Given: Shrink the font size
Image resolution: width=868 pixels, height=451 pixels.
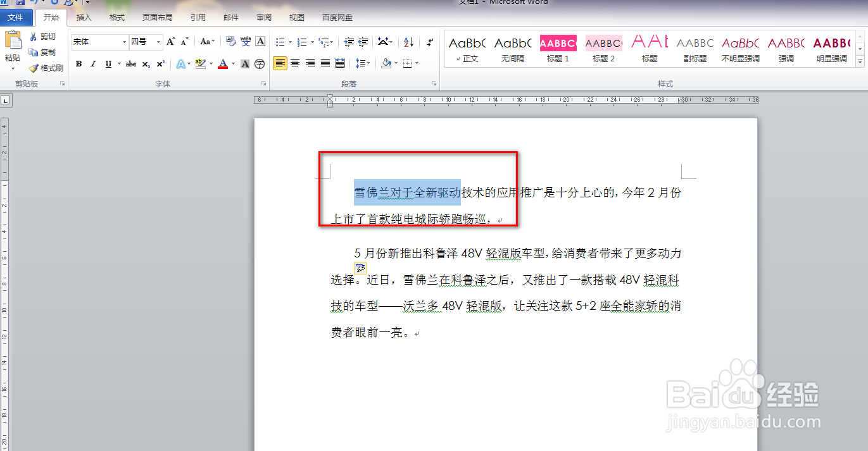Looking at the screenshot, I should click(x=184, y=42).
